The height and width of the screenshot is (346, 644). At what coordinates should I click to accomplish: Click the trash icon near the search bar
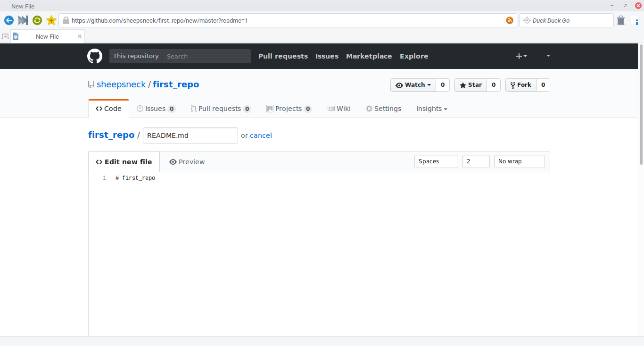coord(621,20)
